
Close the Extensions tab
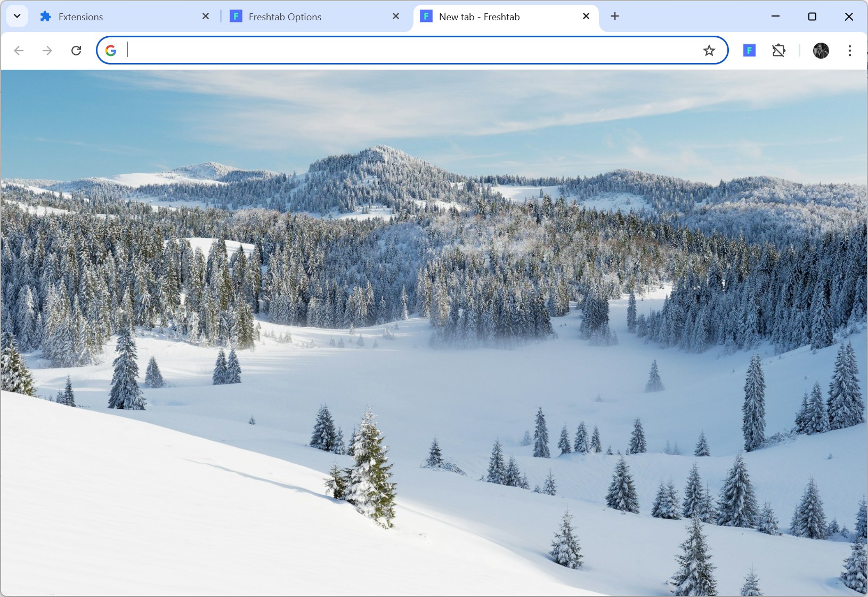pos(206,17)
